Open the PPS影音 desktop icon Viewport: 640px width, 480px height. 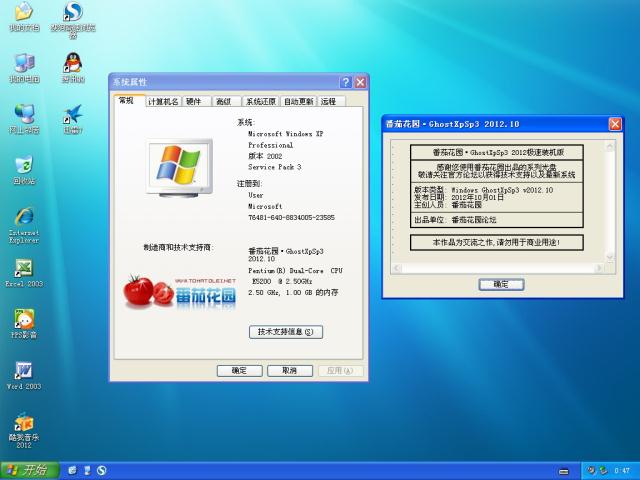[23, 319]
